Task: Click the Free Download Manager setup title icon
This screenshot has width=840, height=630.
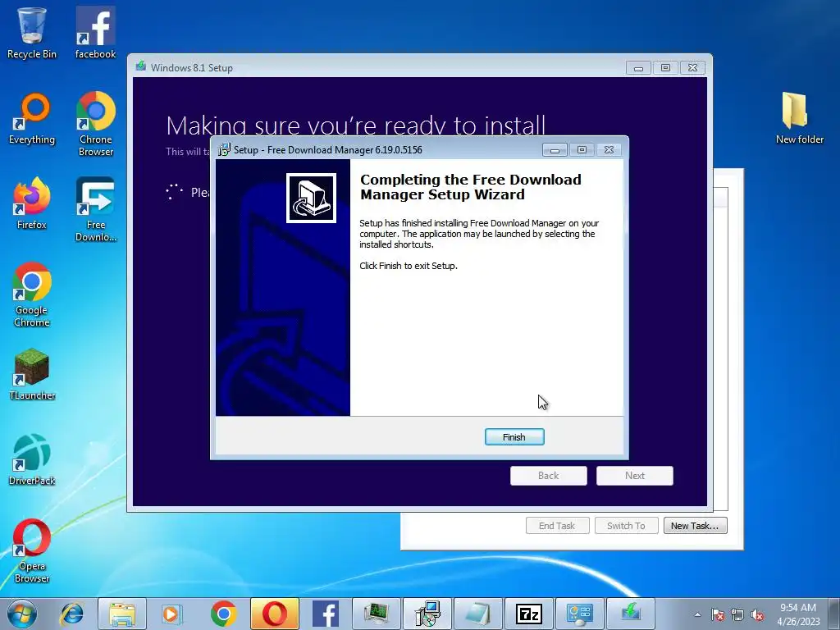Action: pos(224,150)
